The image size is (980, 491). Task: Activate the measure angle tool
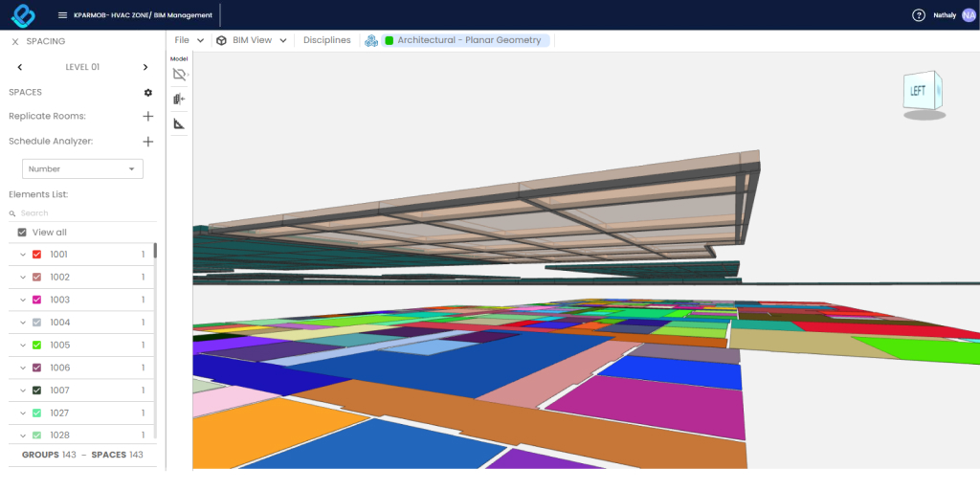(x=179, y=123)
